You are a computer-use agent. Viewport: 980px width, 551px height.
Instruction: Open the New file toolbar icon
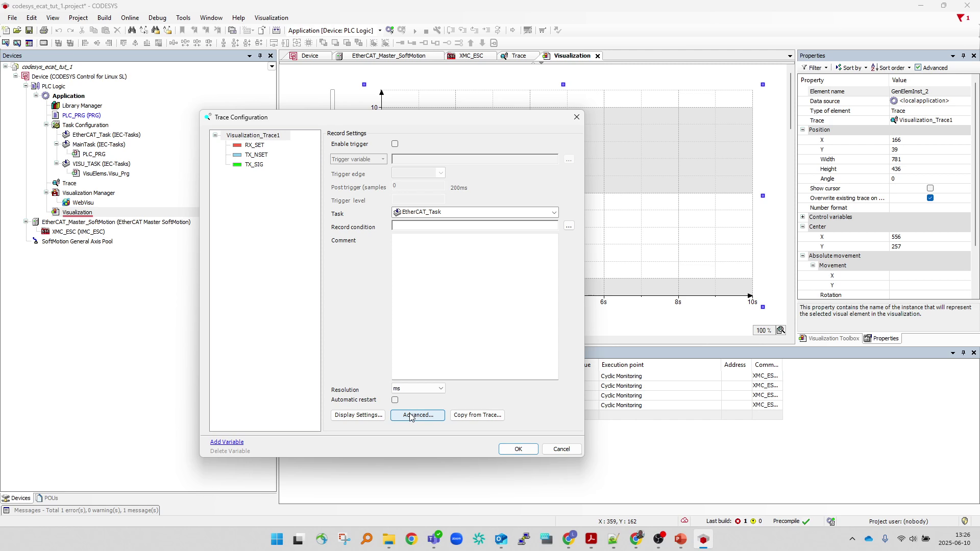click(6, 31)
